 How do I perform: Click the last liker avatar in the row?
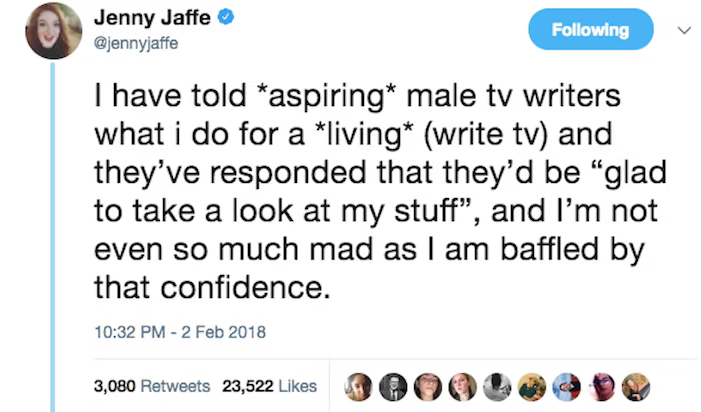click(636, 386)
